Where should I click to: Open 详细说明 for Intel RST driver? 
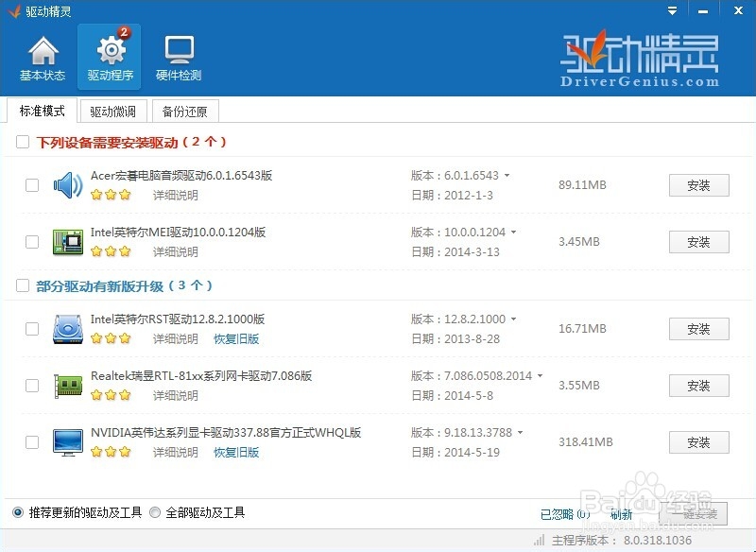coord(176,339)
